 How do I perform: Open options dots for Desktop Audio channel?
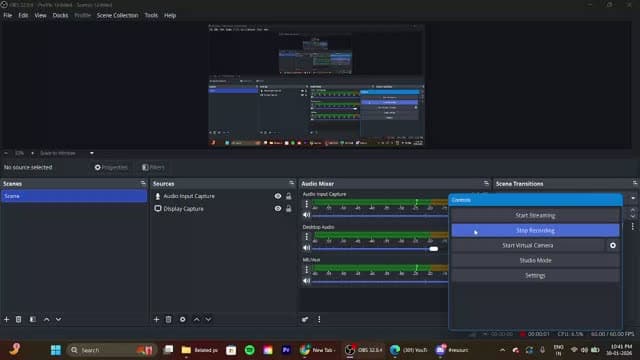tap(307, 236)
